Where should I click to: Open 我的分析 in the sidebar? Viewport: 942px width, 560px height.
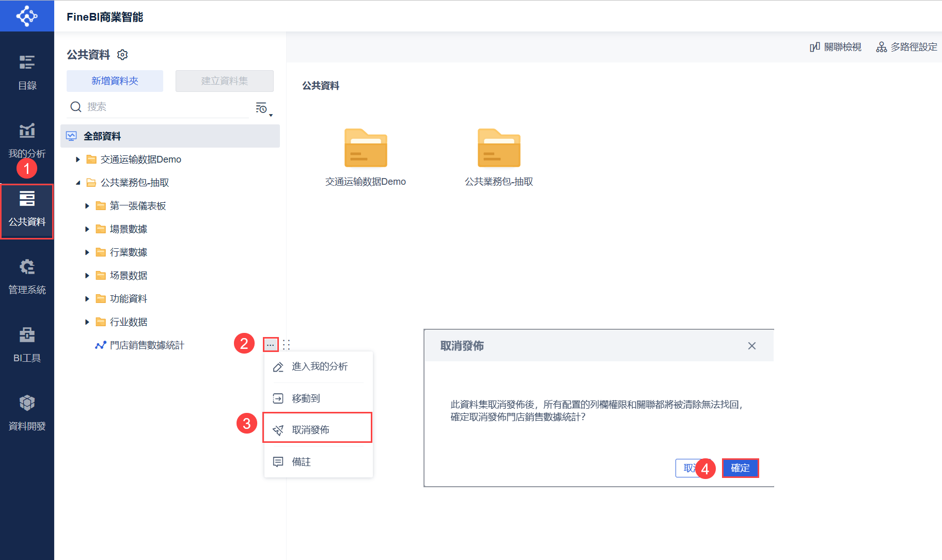[27, 140]
